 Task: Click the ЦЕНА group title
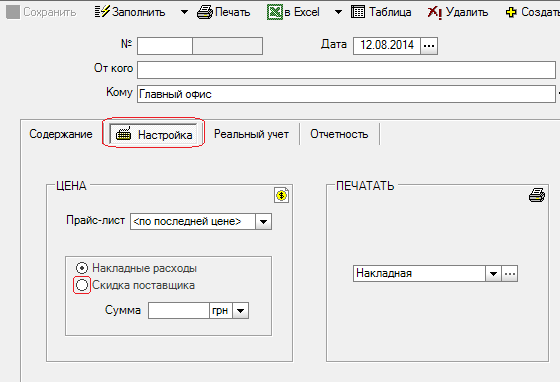pyautogui.click(x=71, y=186)
